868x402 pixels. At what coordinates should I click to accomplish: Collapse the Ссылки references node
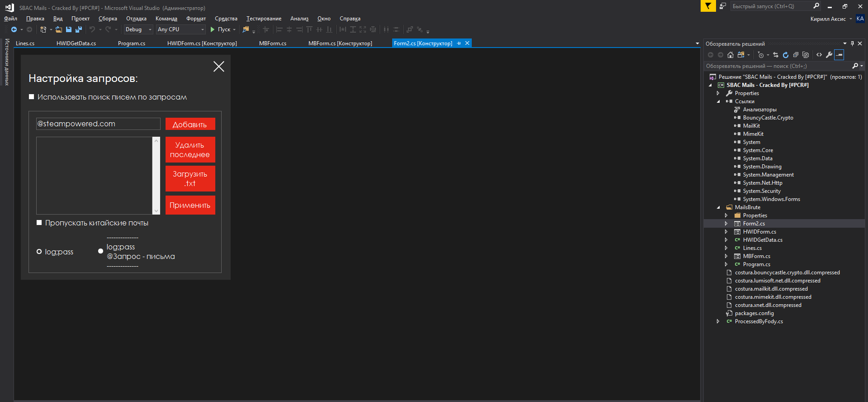[x=718, y=101]
